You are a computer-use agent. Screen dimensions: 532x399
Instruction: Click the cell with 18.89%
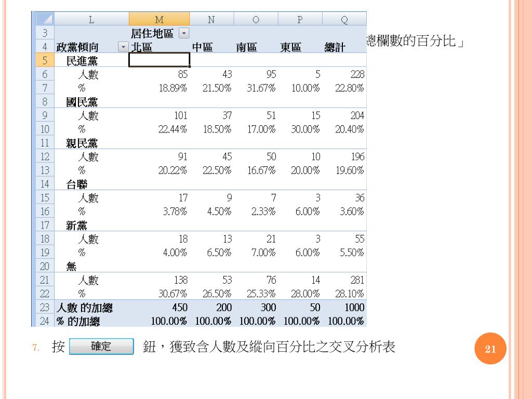tap(173, 88)
